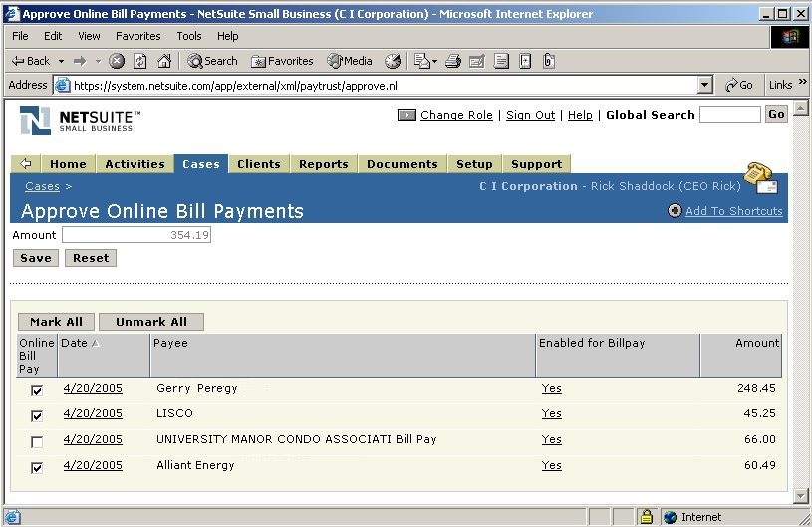Click the page icon in the address bar
This screenshot has height=527, width=812.
pyautogui.click(x=62, y=85)
